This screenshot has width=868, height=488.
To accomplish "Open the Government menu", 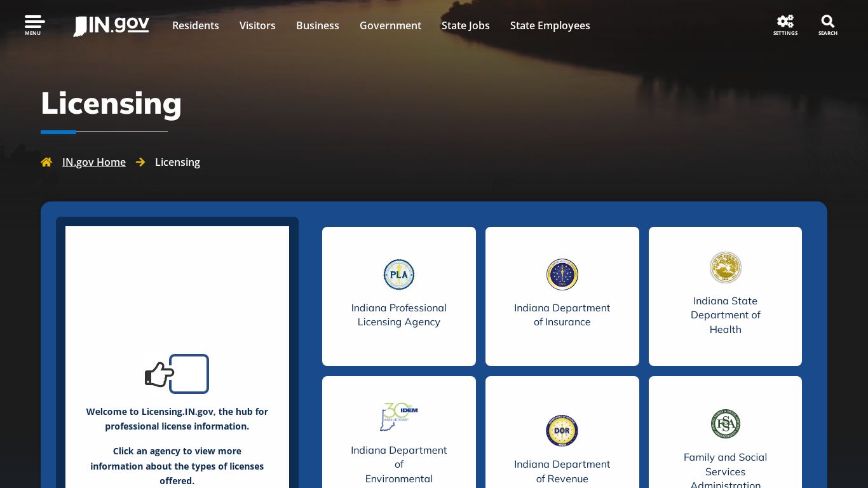I will pyautogui.click(x=390, y=25).
